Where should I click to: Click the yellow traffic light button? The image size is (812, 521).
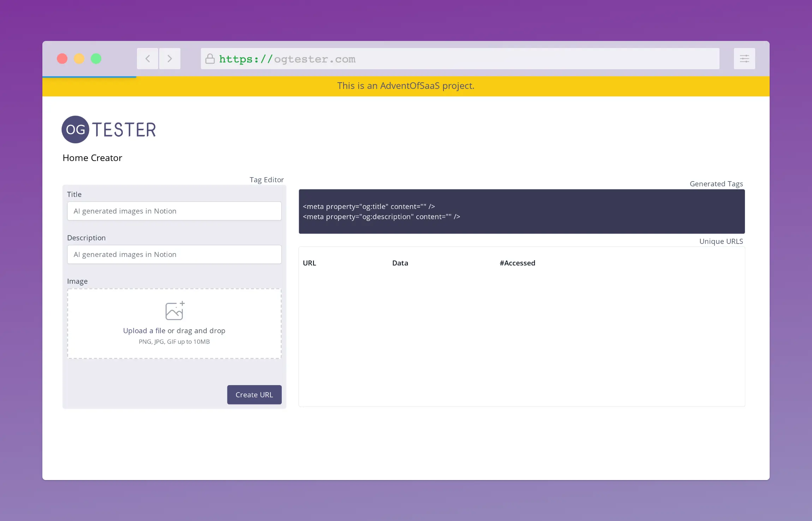[79, 58]
